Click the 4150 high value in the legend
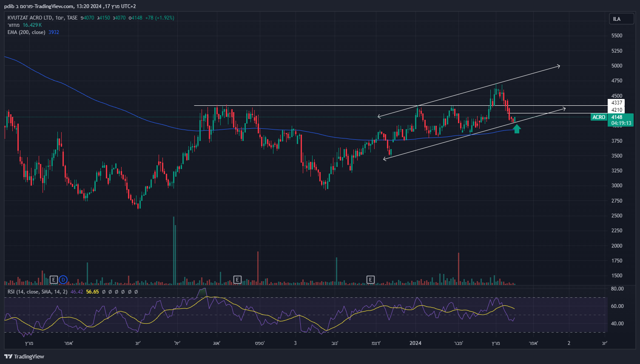640x364 pixels. [104, 18]
